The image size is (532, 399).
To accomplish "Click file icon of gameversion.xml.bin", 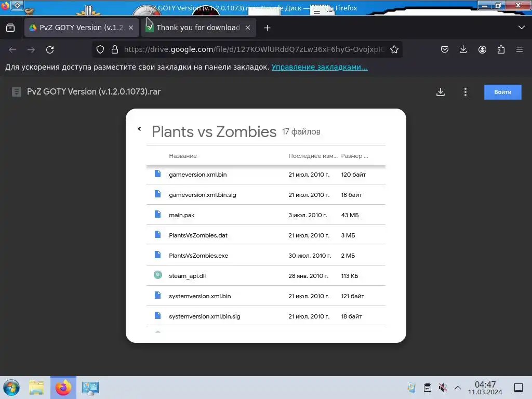I will click(158, 174).
